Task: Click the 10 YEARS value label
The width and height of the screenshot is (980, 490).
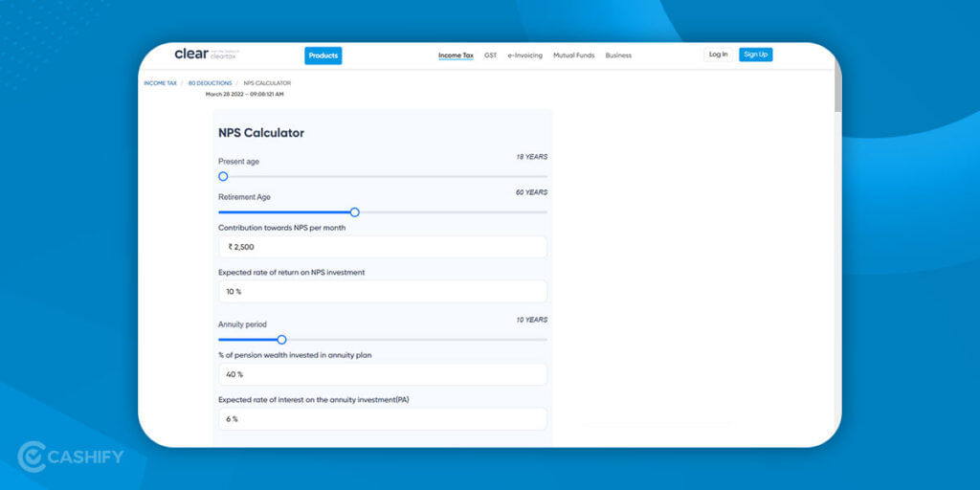Action: pyautogui.click(x=531, y=320)
